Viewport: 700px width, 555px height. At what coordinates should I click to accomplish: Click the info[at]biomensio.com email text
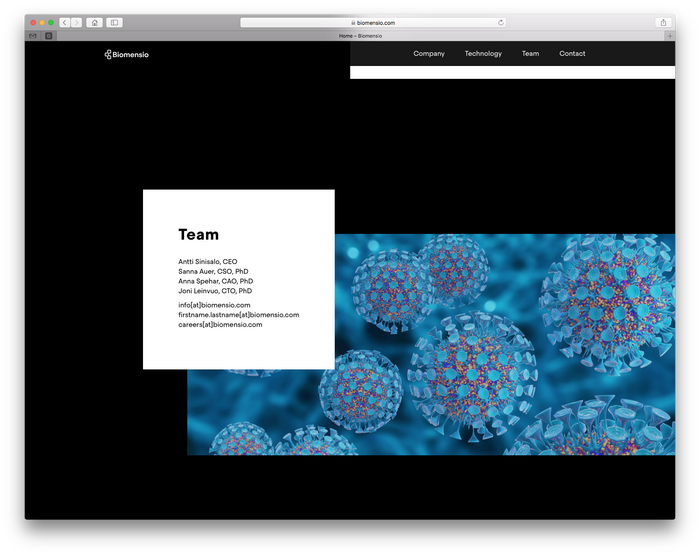click(214, 305)
